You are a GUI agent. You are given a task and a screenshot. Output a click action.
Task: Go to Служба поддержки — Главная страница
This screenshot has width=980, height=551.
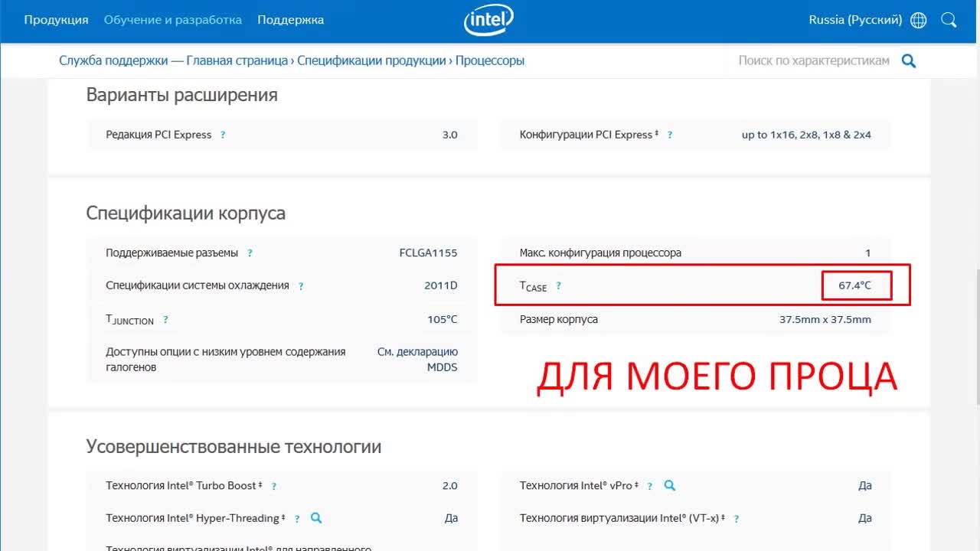click(x=174, y=60)
